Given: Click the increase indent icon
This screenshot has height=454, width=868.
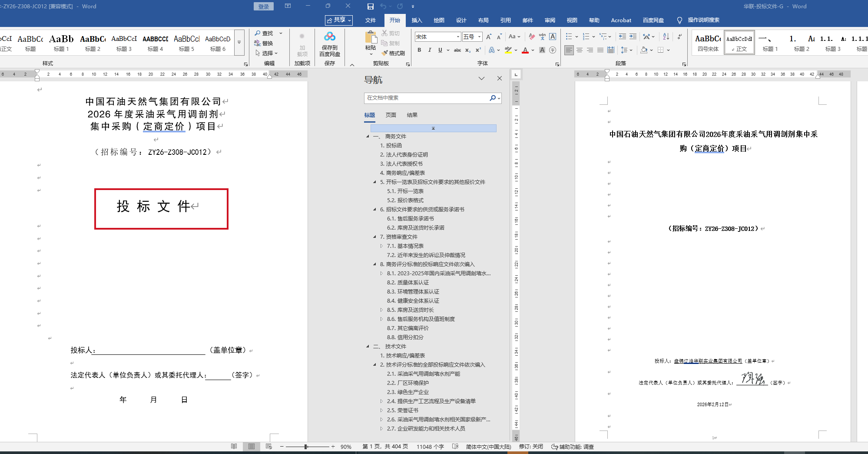Looking at the screenshot, I should pos(633,37).
